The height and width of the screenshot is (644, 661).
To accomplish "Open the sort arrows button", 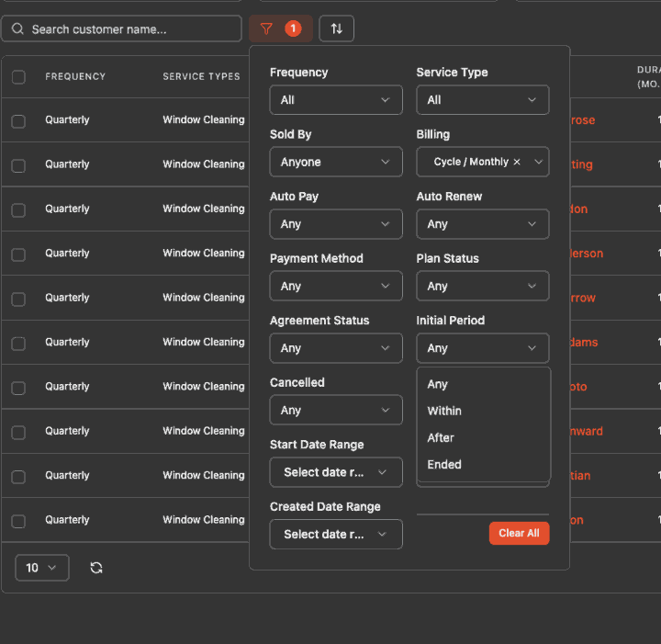I will [336, 28].
